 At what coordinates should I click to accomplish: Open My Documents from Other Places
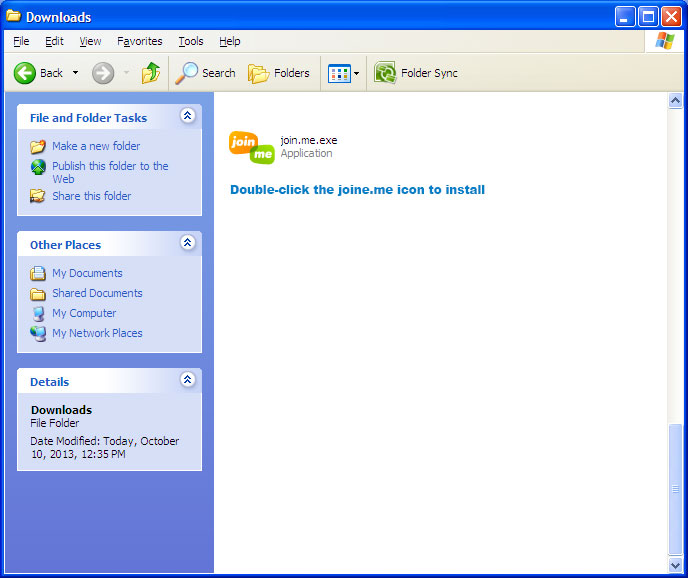87,273
